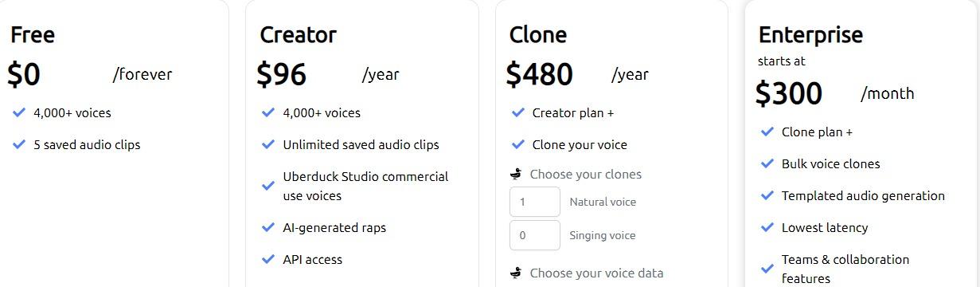This screenshot has width=980, height=287.
Task: Click the checkmark beside Lowest latency
Action: point(767,227)
